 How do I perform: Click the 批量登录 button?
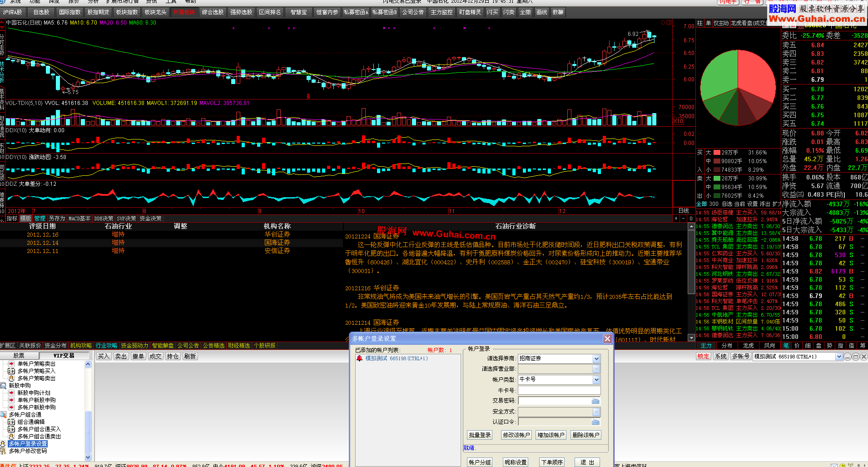click(480, 435)
